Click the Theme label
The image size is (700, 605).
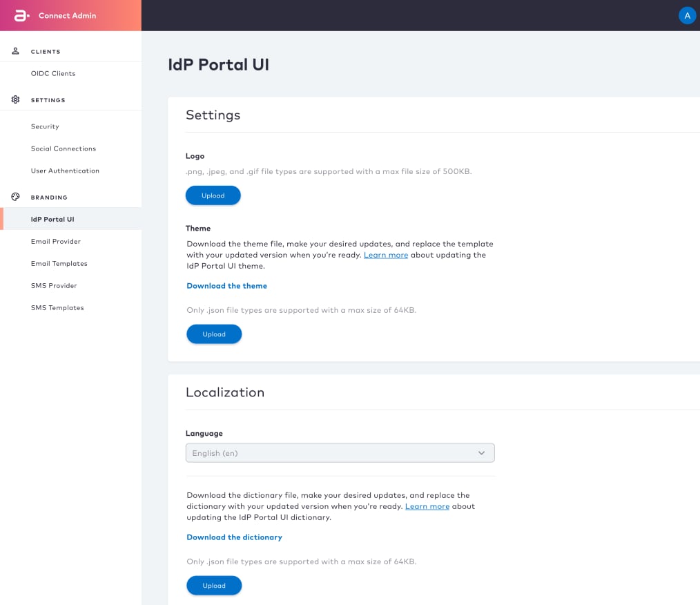coord(198,228)
